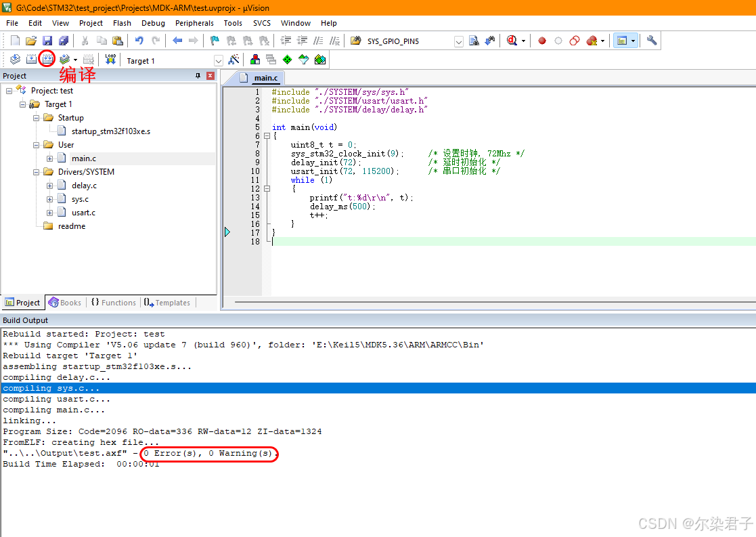The width and height of the screenshot is (756, 537).
Task: Open File Extensions, Books and Environment icon
Action: coord(255,60)
